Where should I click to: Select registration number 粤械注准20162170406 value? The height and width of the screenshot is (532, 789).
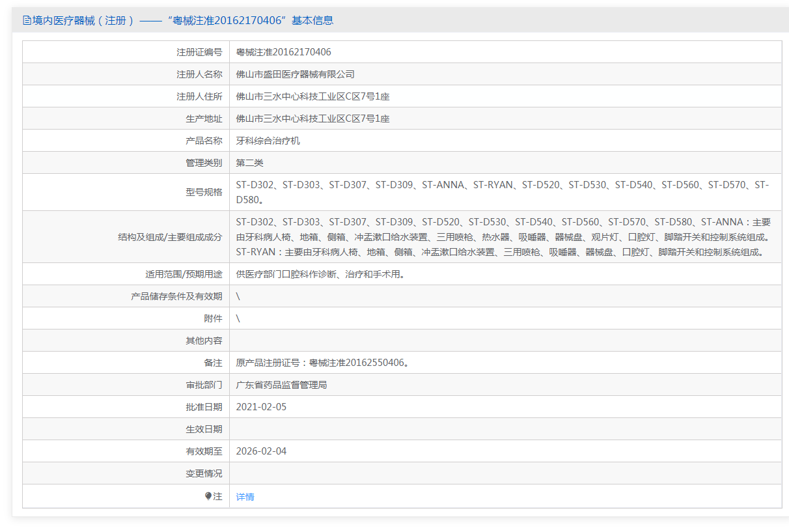(x=283, y=52)
